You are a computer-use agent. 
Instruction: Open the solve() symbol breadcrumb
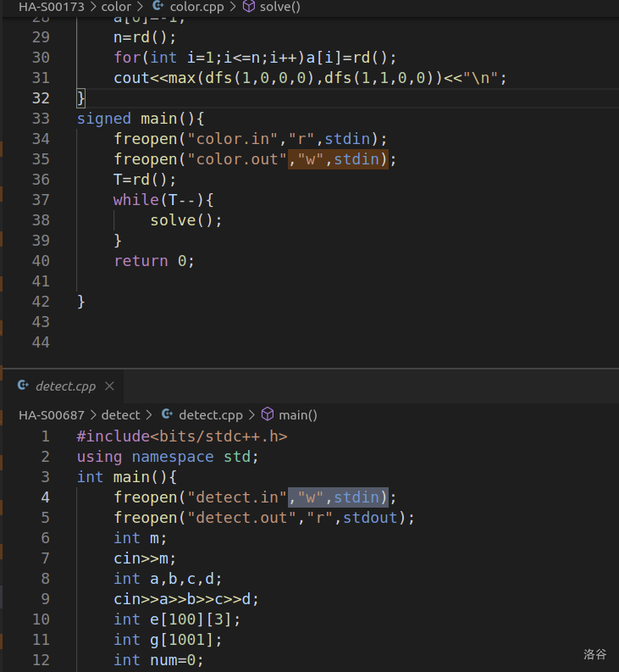(280, 7)
